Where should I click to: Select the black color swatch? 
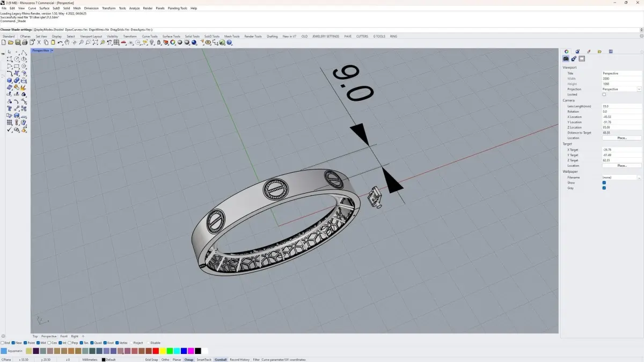pyautogui.click(x=197, y=351)
